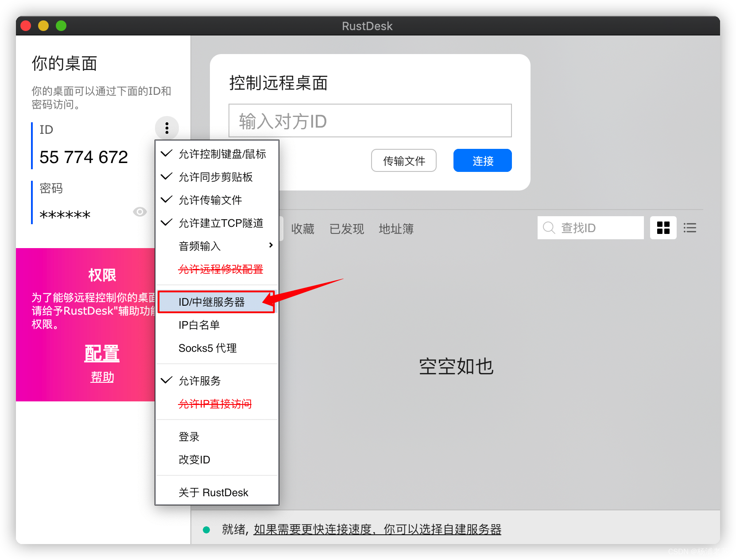Open the three-dot settings menu
The image size is (736, 560).
(167, 128)
